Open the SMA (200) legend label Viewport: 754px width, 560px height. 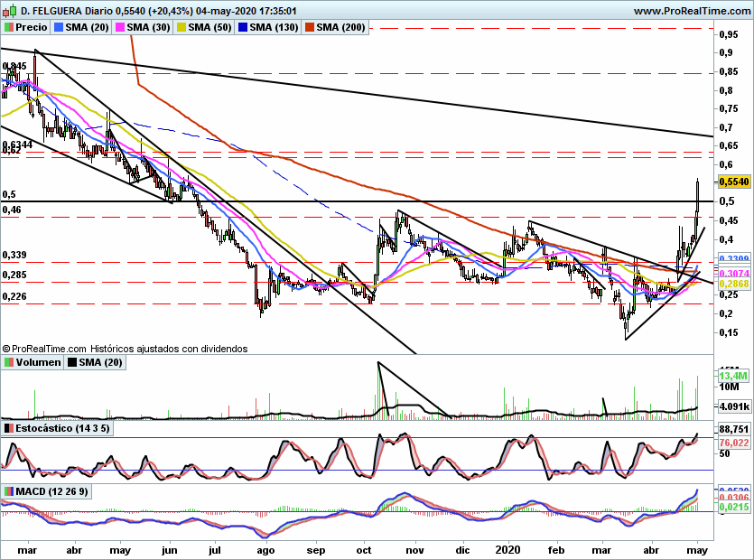[340, 27]
